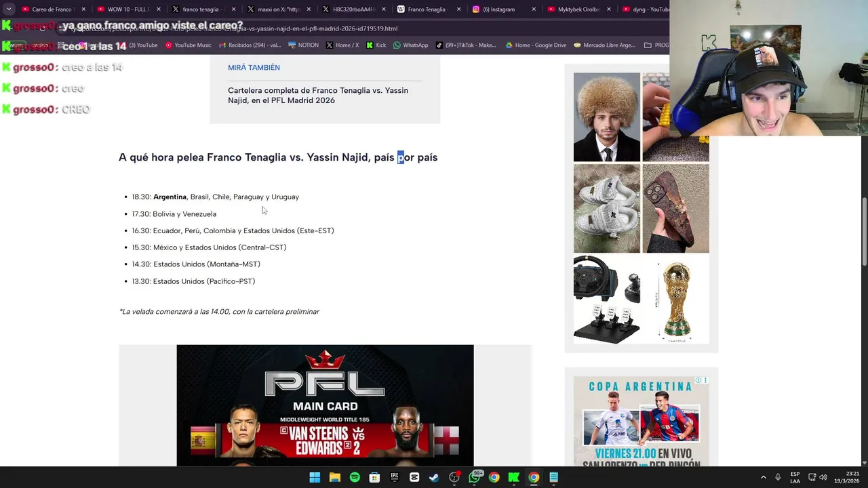Open the Windows Start menu
Image resolution: width=868 pixels, height=488 pixels.
coord(315,477)
